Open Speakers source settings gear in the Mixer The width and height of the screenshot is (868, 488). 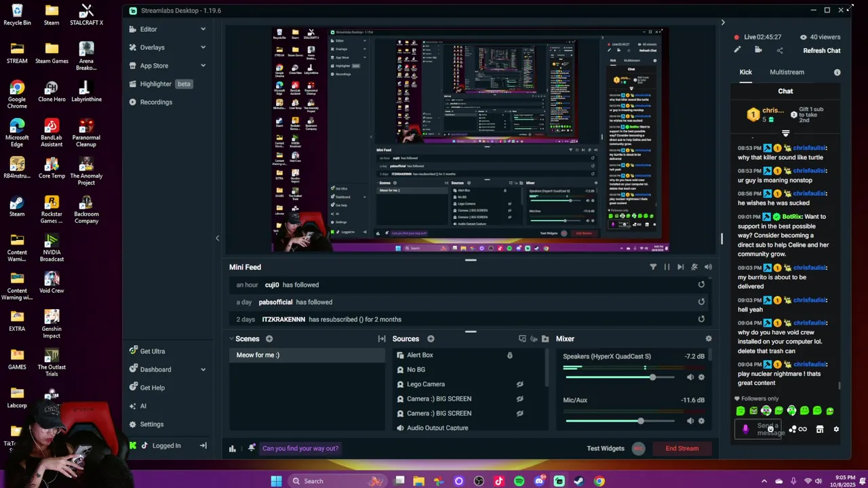coord(701,378)
